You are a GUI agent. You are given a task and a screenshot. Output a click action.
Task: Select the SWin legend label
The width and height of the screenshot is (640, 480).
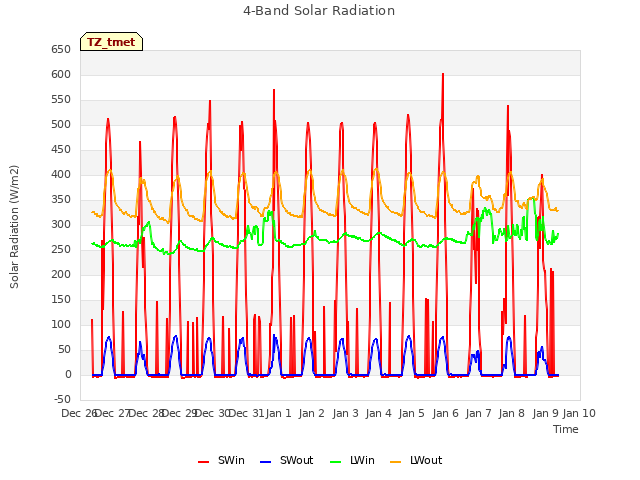coord(231,460)
